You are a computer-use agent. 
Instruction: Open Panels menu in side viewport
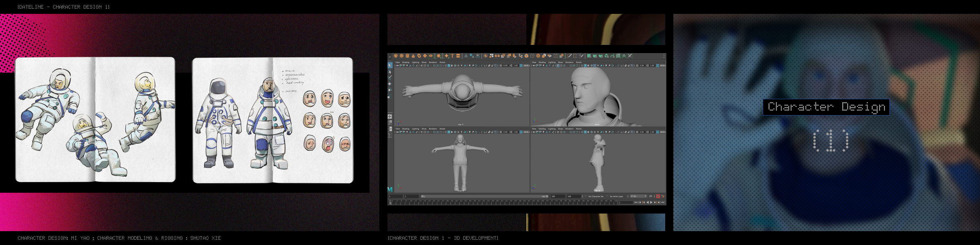click(x=579, y=129)
